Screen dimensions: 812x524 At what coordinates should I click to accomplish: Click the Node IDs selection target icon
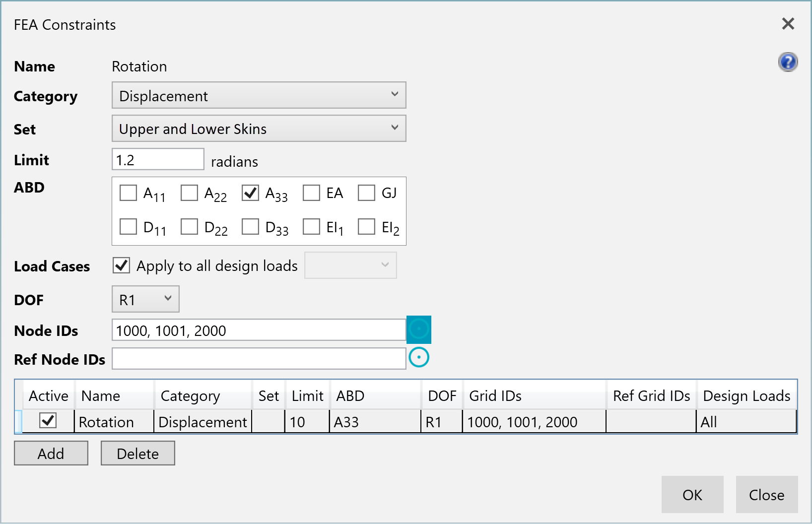(419, 329)
